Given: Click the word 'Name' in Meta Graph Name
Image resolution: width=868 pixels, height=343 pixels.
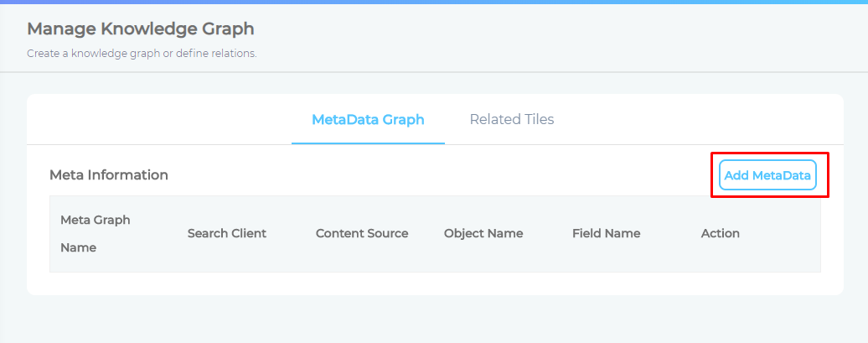Looking at the screenshot, I should click(79, 248).
